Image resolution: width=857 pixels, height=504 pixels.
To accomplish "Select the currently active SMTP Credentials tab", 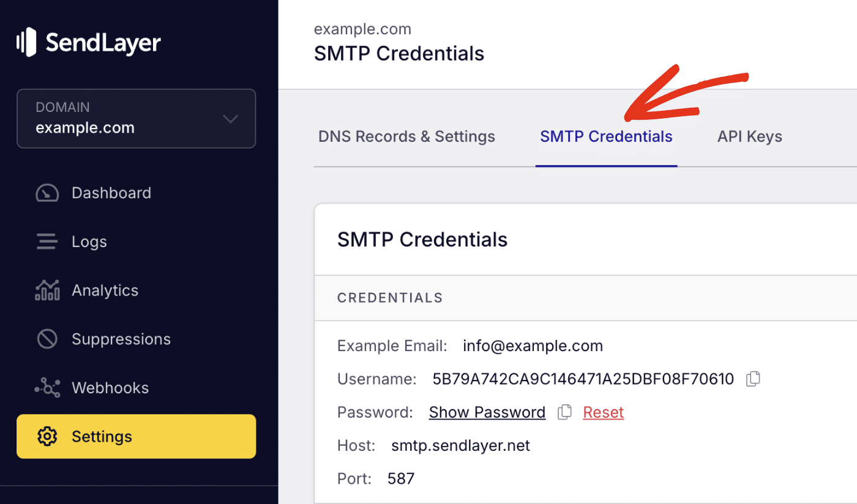I will click(x=606, y=136).
